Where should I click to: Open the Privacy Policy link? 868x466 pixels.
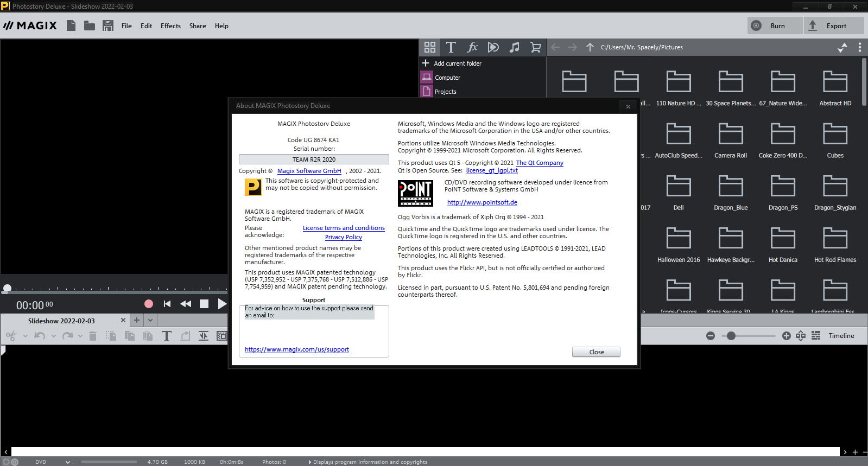(x=344, y=237)
